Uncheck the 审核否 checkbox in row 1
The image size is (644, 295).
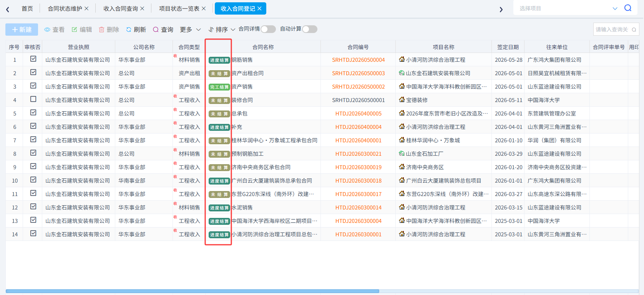[33, 59]
